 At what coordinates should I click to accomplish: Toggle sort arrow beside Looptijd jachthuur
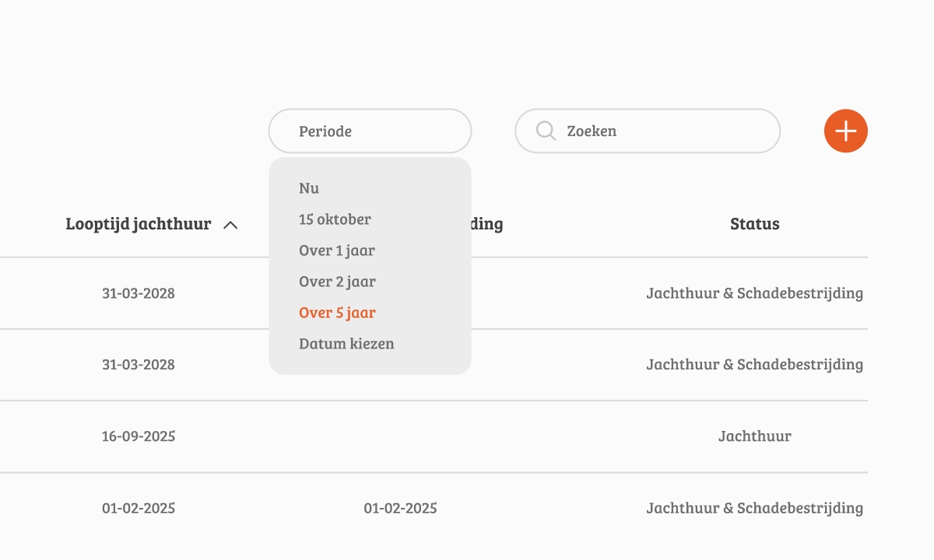tap(230, 225)
